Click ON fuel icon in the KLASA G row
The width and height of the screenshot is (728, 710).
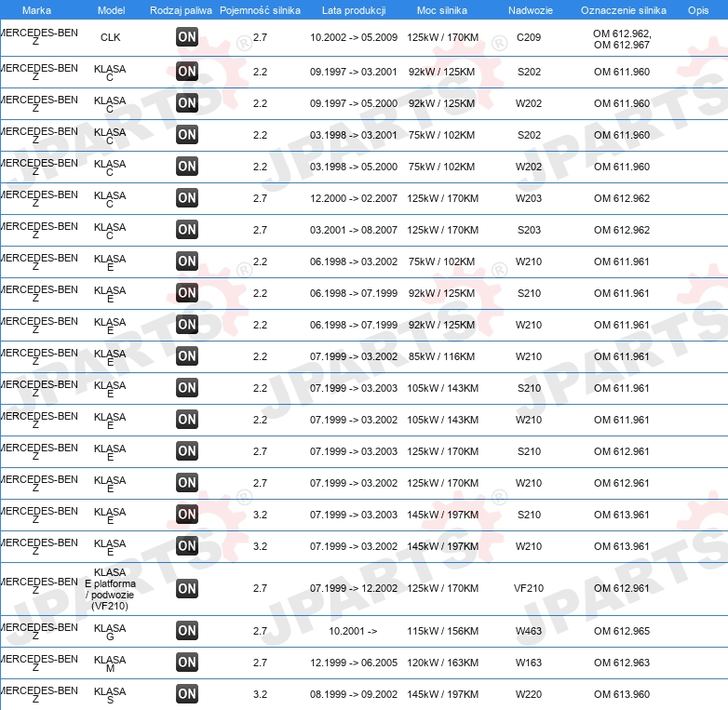187,631
